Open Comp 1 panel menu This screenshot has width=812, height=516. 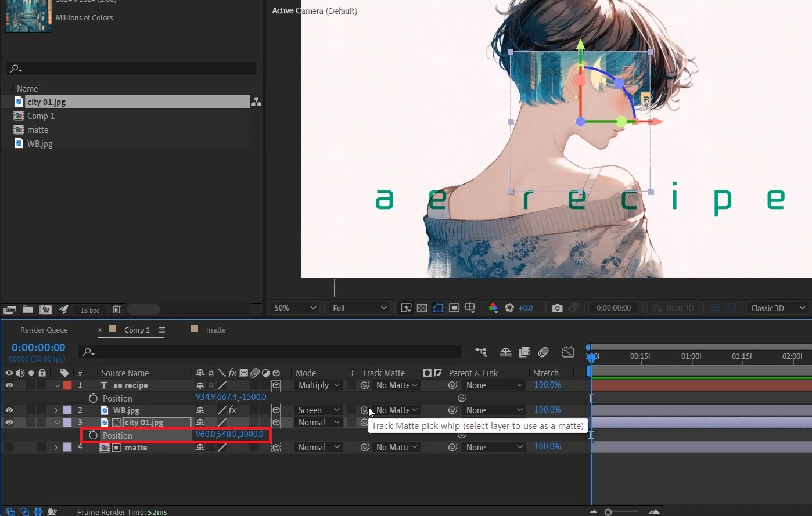tap(162, 330)
